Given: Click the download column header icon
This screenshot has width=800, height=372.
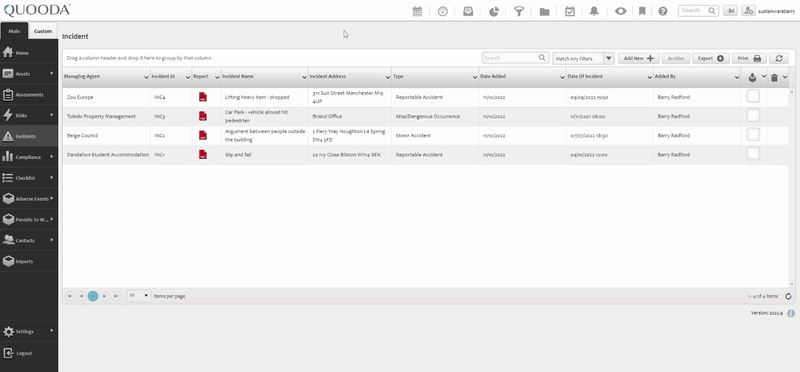Looking at the screenshot, I should (x=752, y=78).
